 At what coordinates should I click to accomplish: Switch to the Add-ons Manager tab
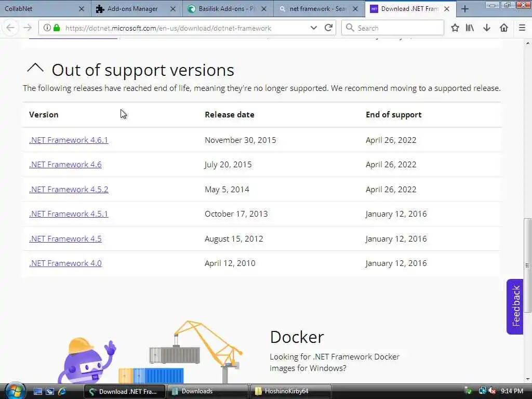132,9
